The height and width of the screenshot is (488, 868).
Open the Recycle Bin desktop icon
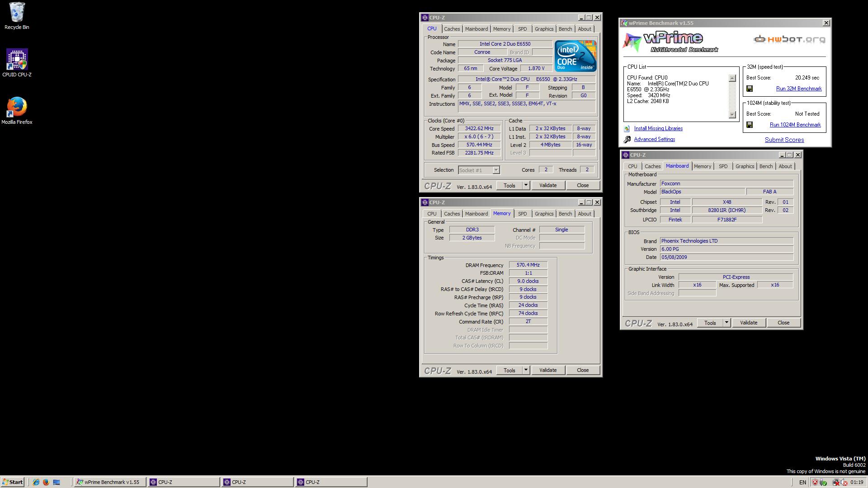[x=17, y=16]
